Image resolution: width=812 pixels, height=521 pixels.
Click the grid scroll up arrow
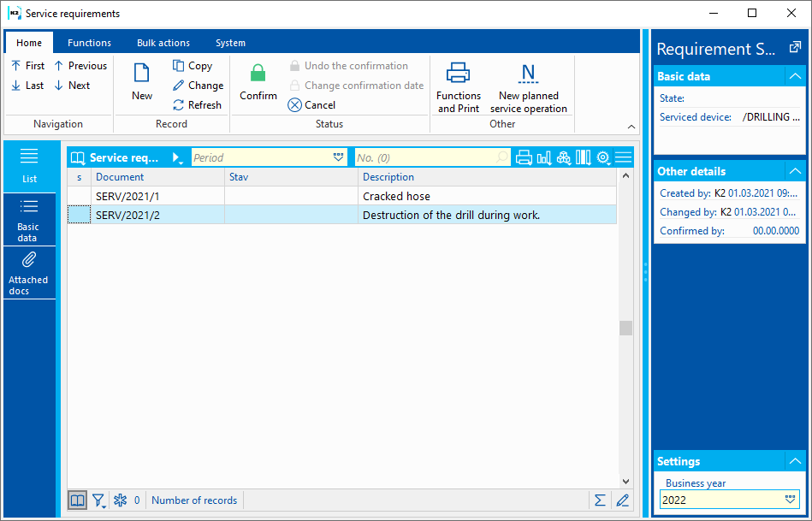click(x=625, y=175)
